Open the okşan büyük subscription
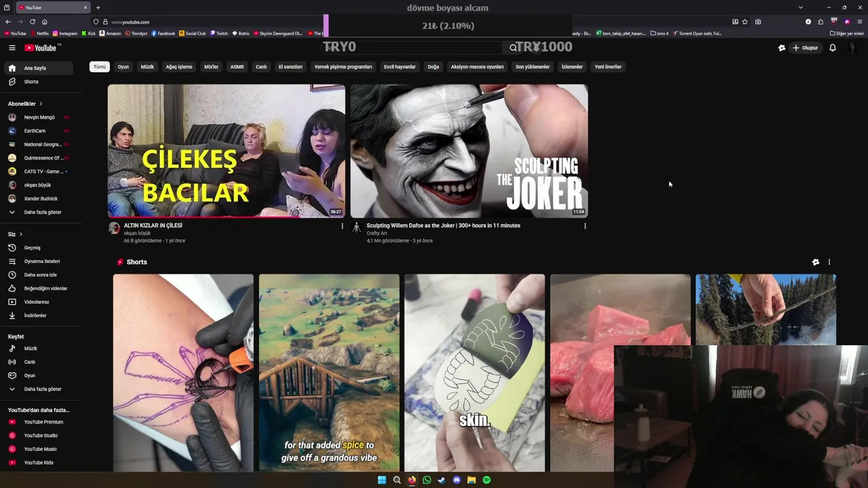 click(x=38, y=185)
